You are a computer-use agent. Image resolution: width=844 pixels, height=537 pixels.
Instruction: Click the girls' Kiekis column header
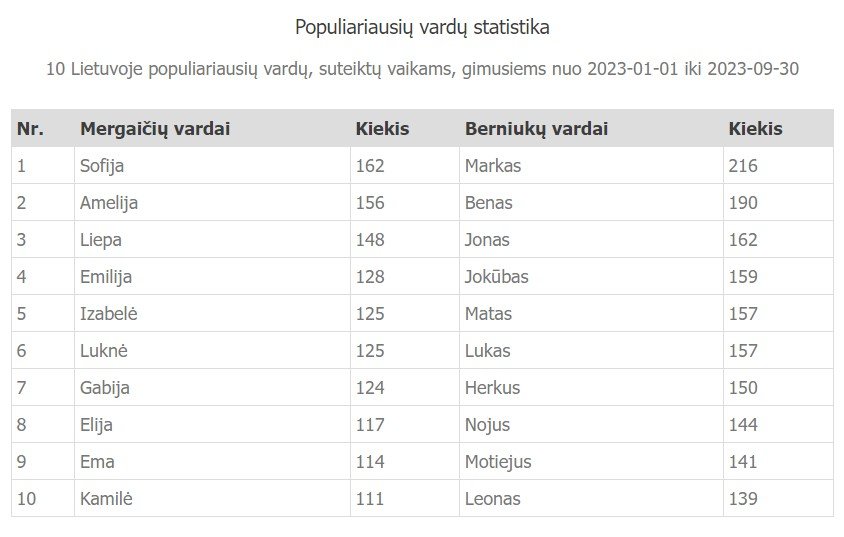382,129
